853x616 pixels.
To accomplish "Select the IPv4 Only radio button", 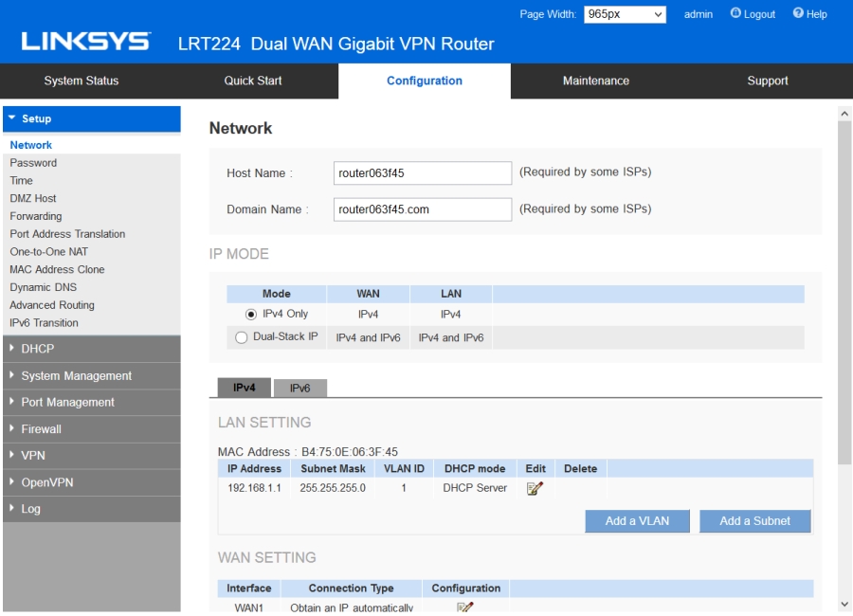I will click(251, 315).
